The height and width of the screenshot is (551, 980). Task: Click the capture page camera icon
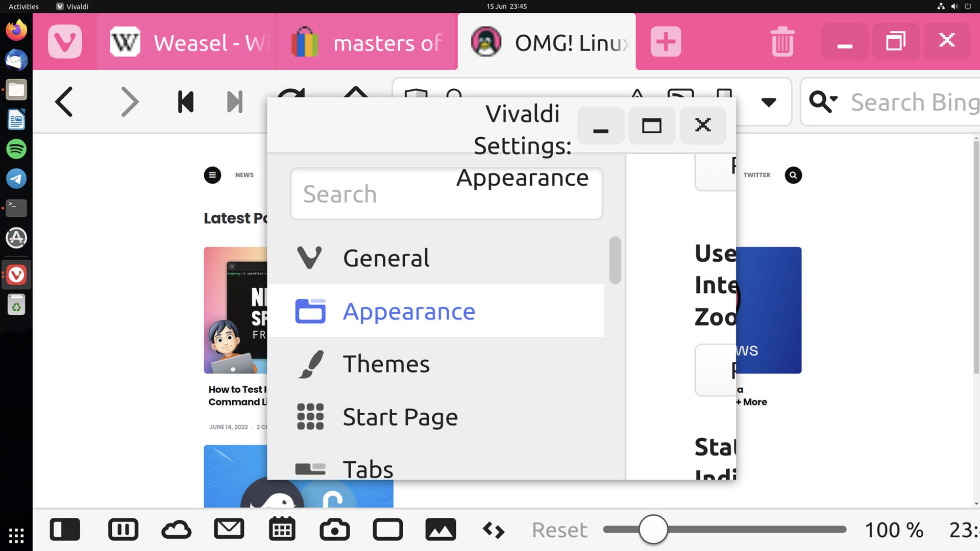[x=334, y=530]
